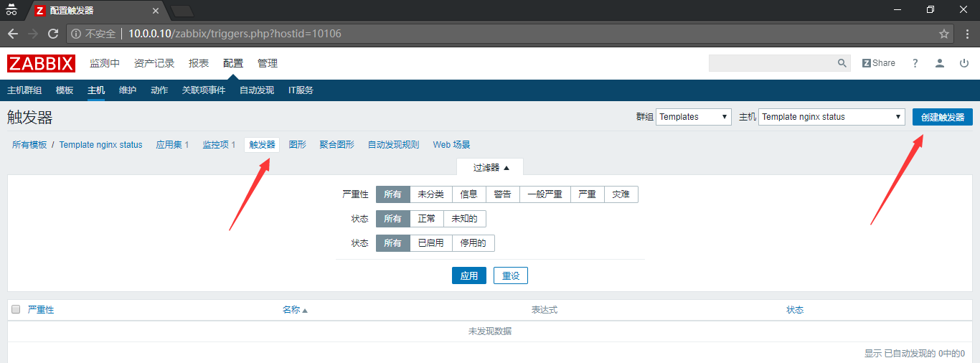Viewport: 980px width, 363px height.
Task: Open Web 场景 link
Action: point(452,145)
